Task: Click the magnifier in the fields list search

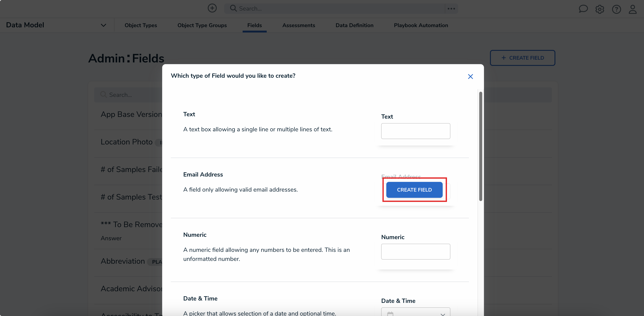Action: (x=103, y=94)
